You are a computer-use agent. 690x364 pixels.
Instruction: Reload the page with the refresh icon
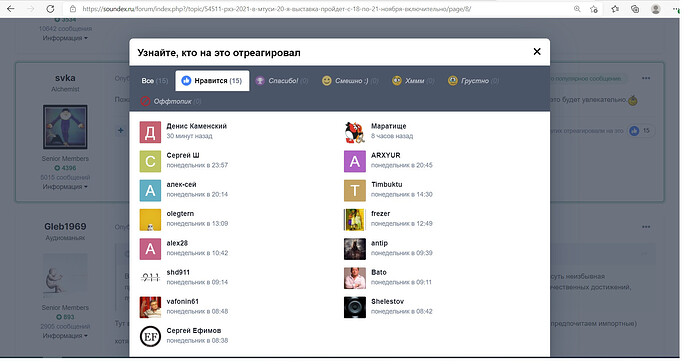tap(50, 9)
